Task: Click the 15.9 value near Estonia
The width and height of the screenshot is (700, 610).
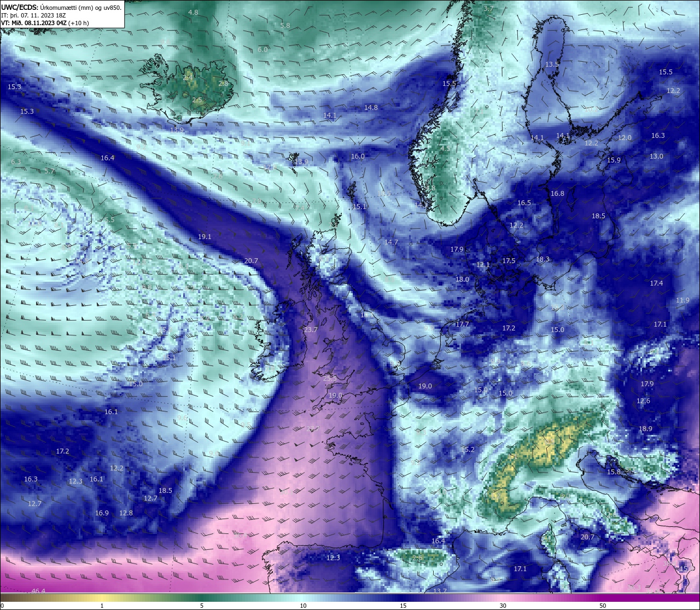Action: click(614, 160)
